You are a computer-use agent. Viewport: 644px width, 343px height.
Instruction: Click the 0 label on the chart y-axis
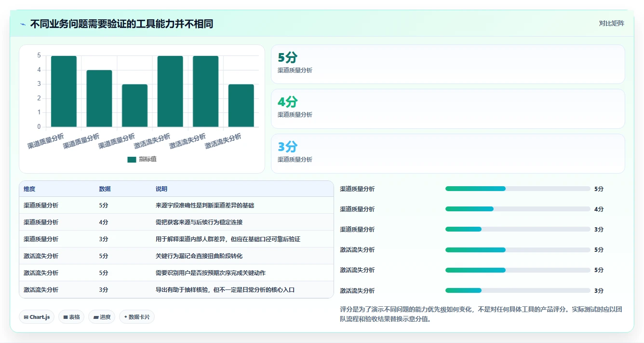point(39,127)
